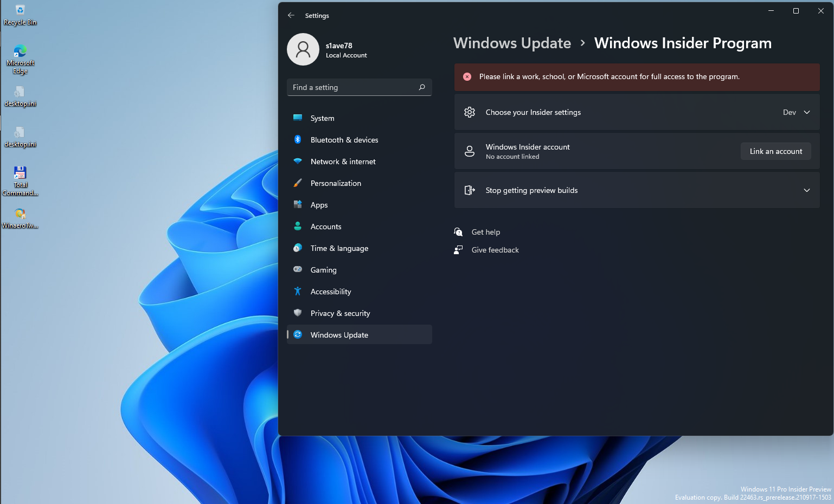Click Choose your Insider settings label
834x504 pixels.
coord(533,112)
